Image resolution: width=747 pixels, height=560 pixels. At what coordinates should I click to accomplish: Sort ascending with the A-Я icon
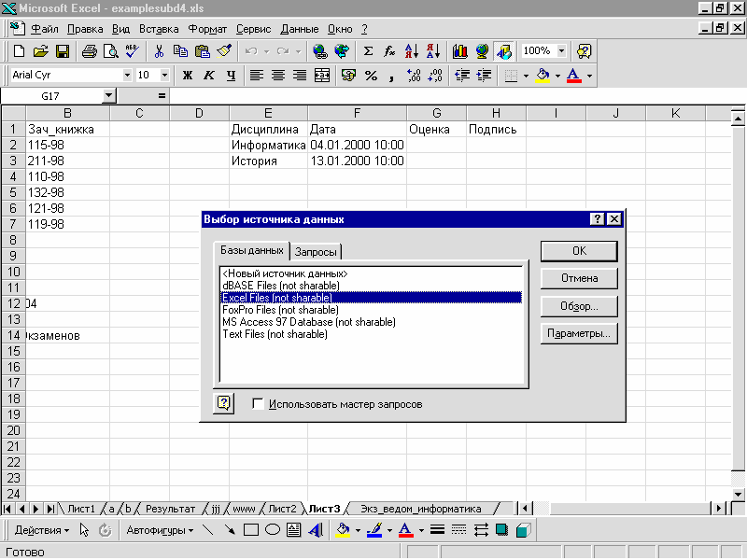click(411, 51)
